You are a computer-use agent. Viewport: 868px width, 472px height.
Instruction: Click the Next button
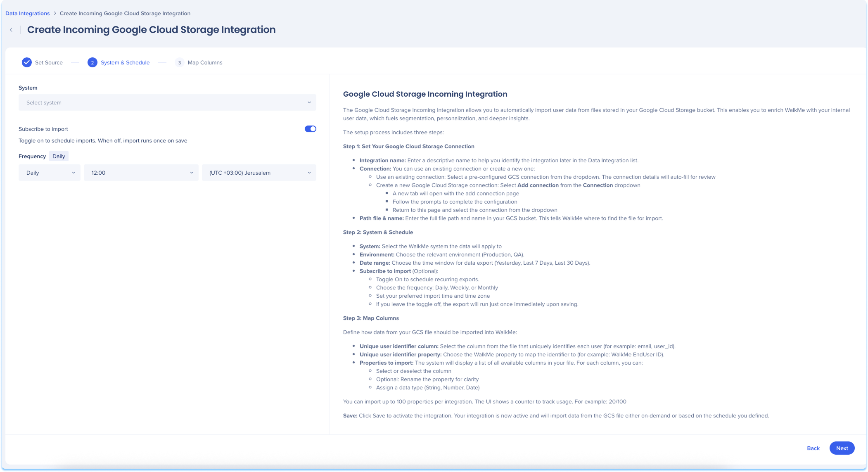tap(842, 448)
